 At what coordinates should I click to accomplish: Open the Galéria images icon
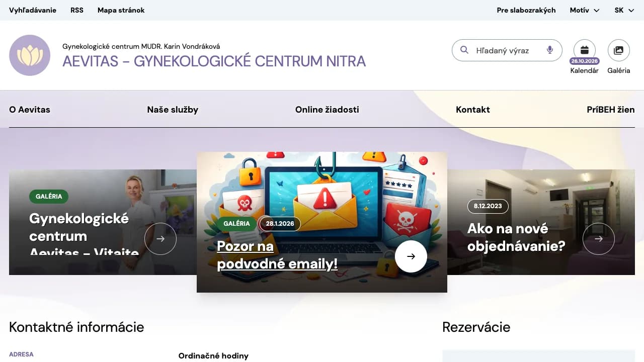(x=619, y=50)
